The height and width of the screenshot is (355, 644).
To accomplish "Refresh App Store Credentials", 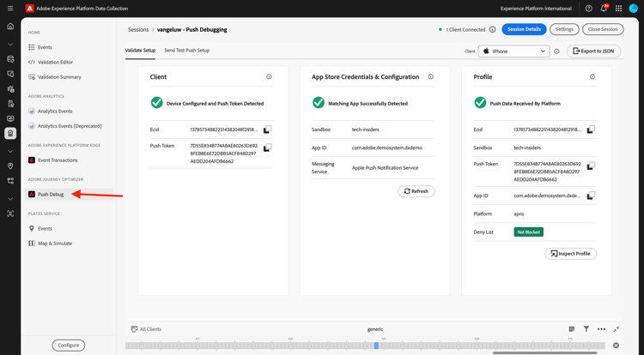I will click(x=416, y=191).
